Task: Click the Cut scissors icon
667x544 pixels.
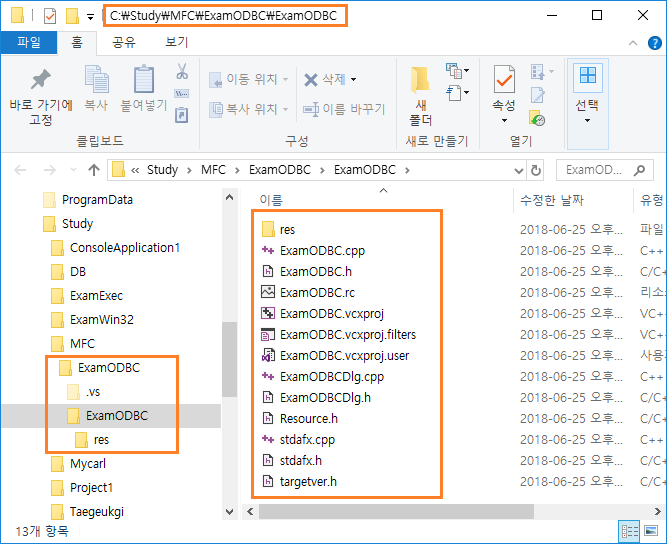Action: coord(182,71)
